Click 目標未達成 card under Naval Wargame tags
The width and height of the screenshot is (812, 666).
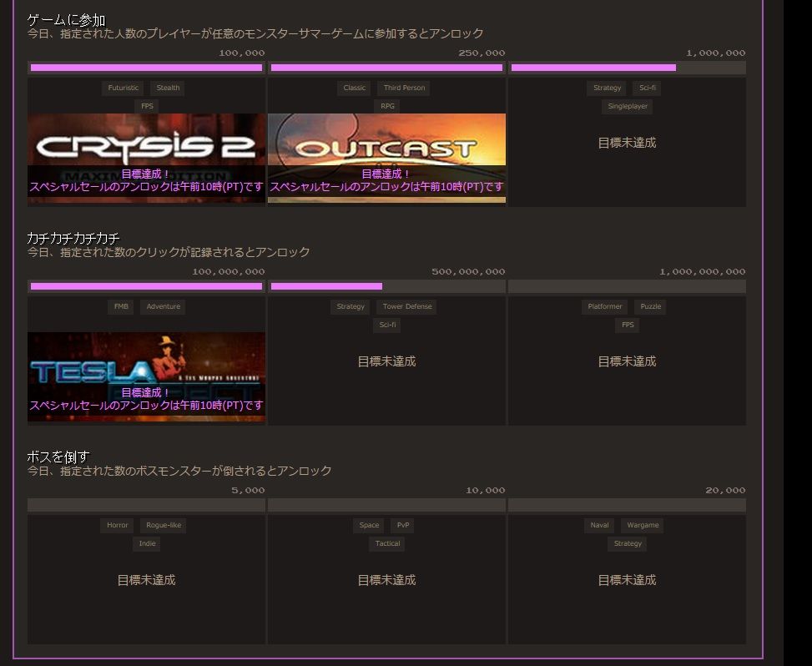click(627, 580)
